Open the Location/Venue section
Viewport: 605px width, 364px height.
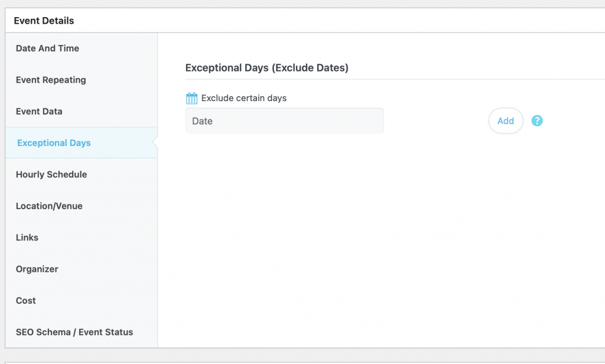pyautogui.click(x=49, y=206)
